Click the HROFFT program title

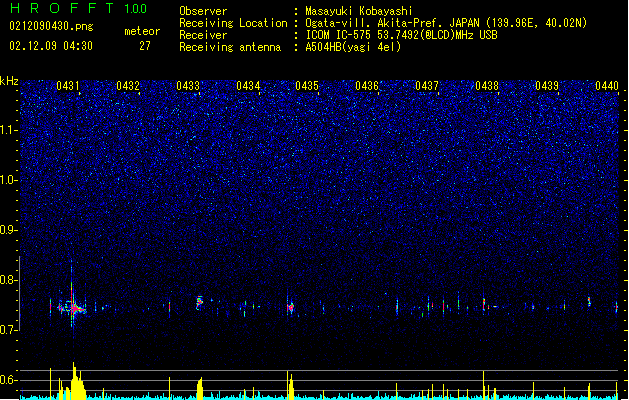[x=62, y=8]
